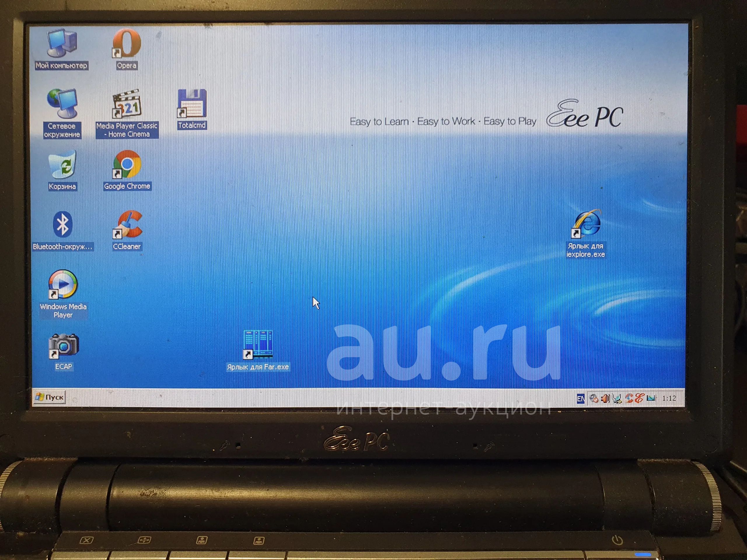Select the Сетевое окружение icon
This screenshot has width=747, height=560.
pyautogui.click(x=62, y=104)
